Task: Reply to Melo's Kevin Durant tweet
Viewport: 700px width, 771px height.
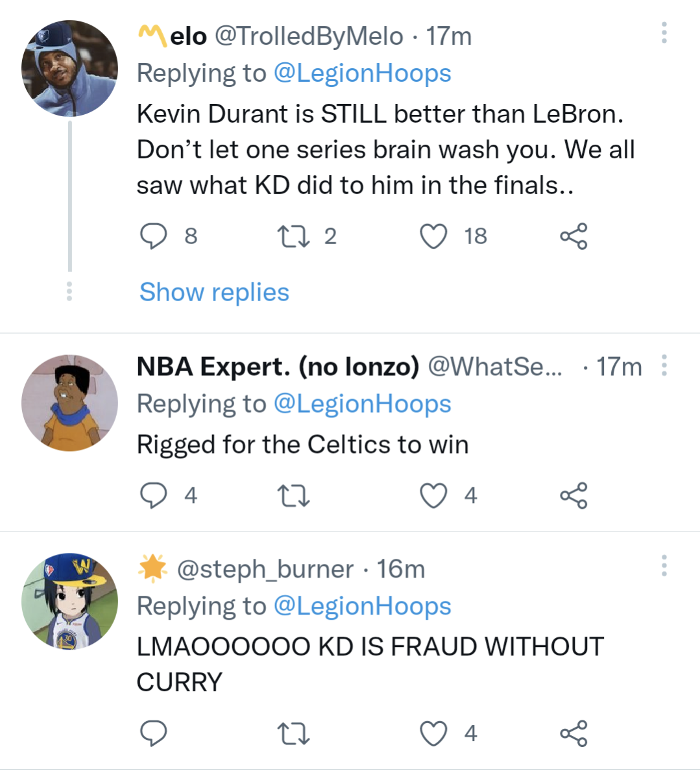Action: click(154, 236)
